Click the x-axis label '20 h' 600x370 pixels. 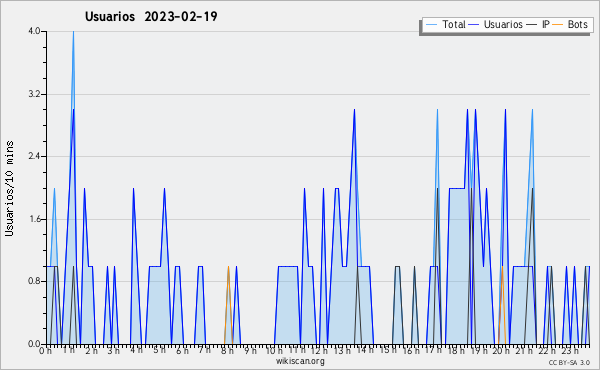pos(501,351)
